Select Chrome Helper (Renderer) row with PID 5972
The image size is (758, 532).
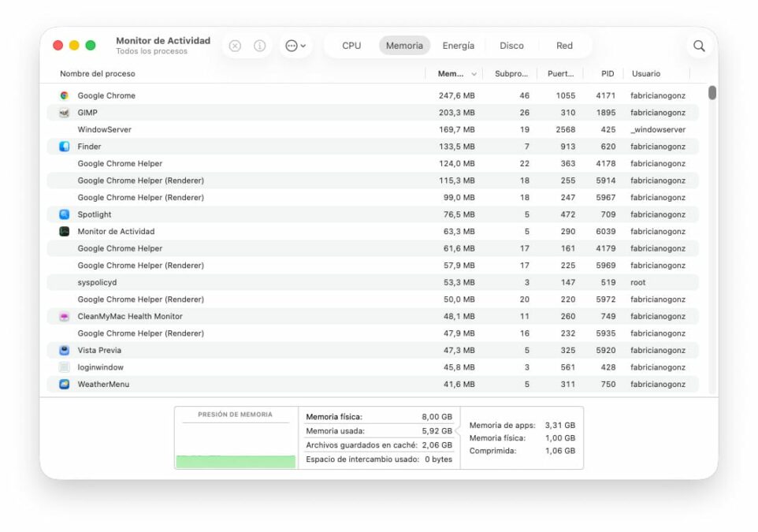(373, 299)
